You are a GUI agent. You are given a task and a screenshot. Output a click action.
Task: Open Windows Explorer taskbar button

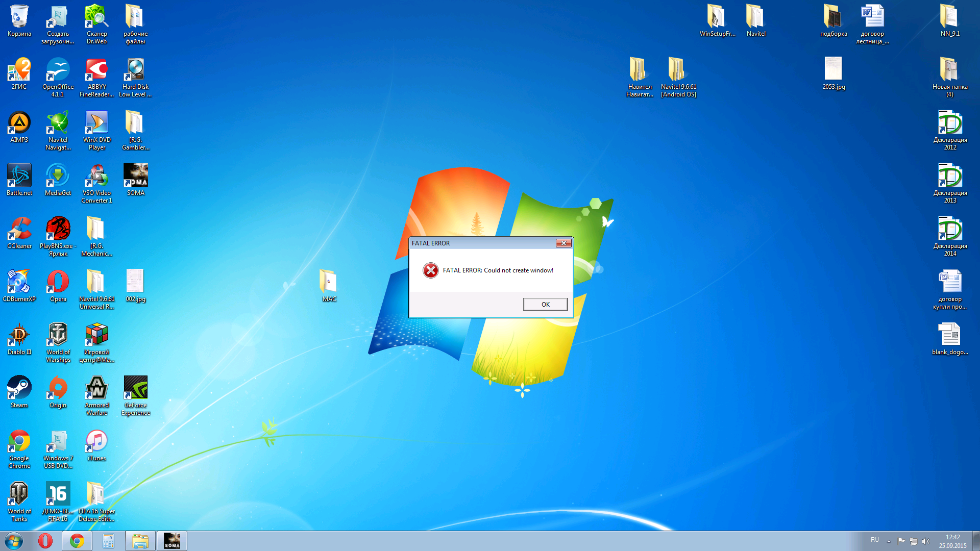tap(139, 540)
